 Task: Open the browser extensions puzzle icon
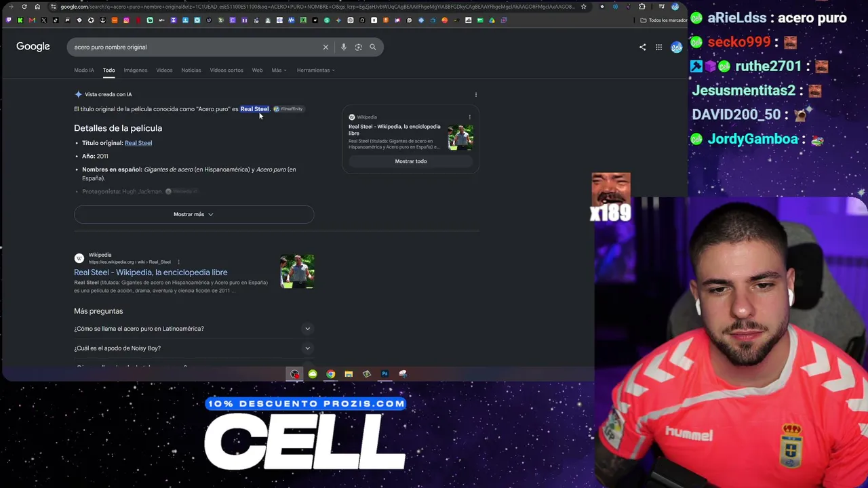[x=642, y=7]
